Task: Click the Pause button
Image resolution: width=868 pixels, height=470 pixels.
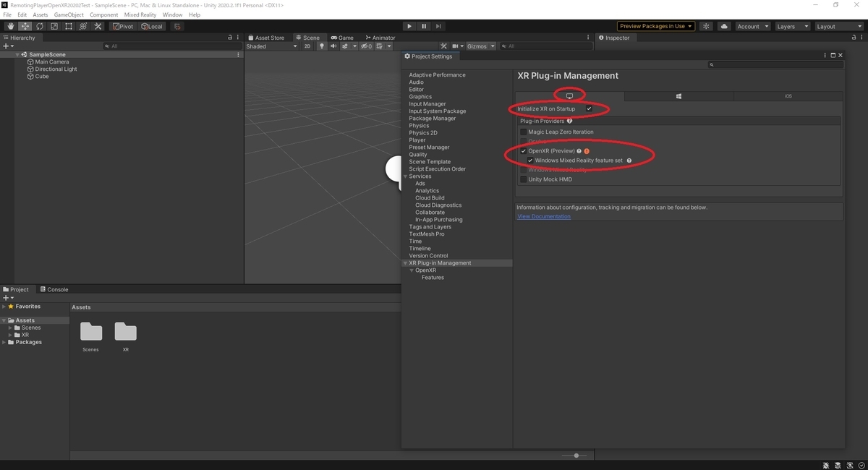Action: click(x=424, y=26)
